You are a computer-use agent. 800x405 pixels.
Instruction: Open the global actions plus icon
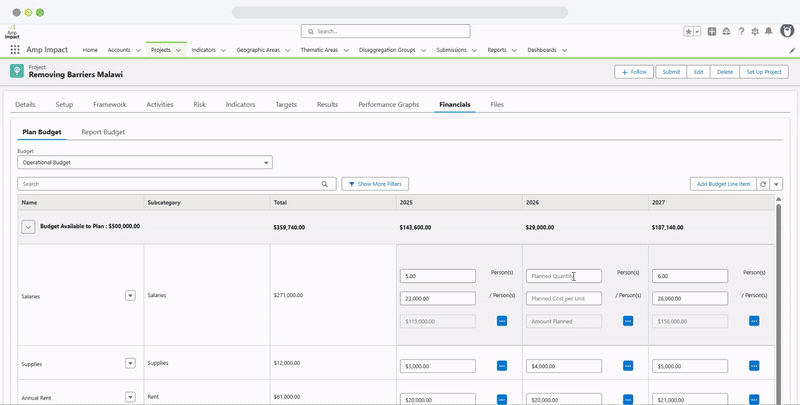point(712,32)
